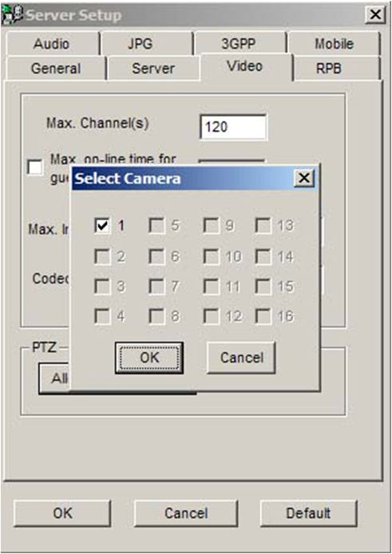The image size is (392, 554).
Task: Switch to the Audio tab
Action: [x=53, y=43]
